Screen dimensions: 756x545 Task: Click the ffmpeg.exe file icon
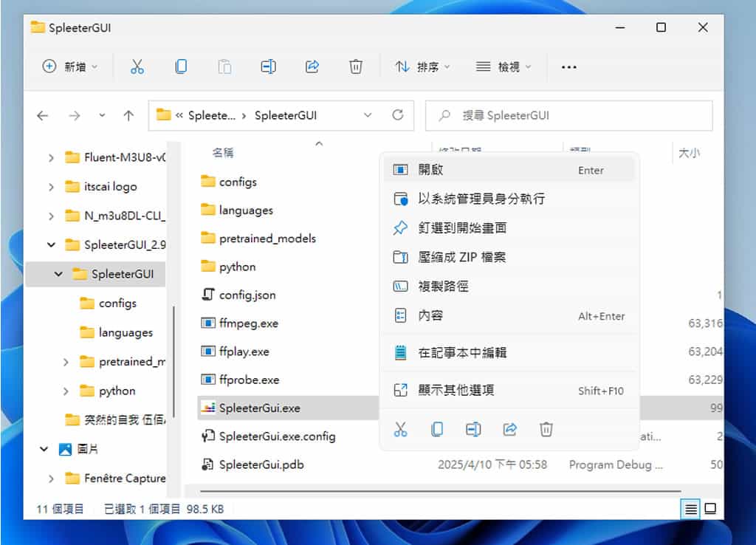(x=207, y=323)
